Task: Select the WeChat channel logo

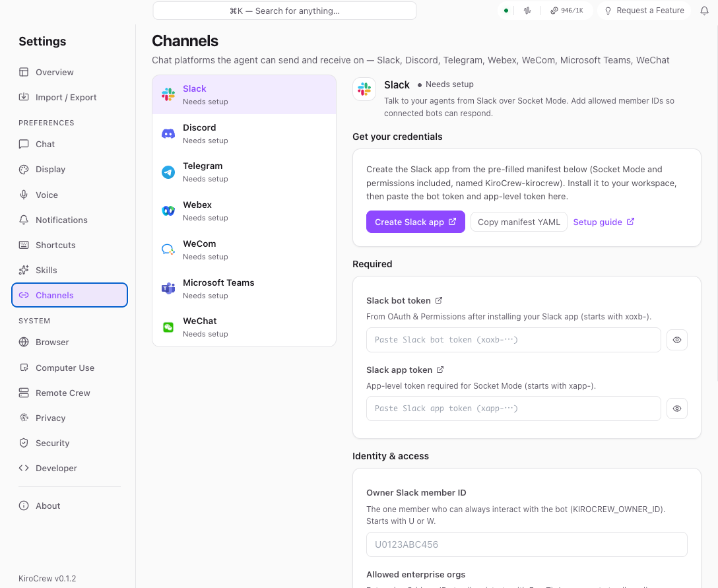Action: 168,327
